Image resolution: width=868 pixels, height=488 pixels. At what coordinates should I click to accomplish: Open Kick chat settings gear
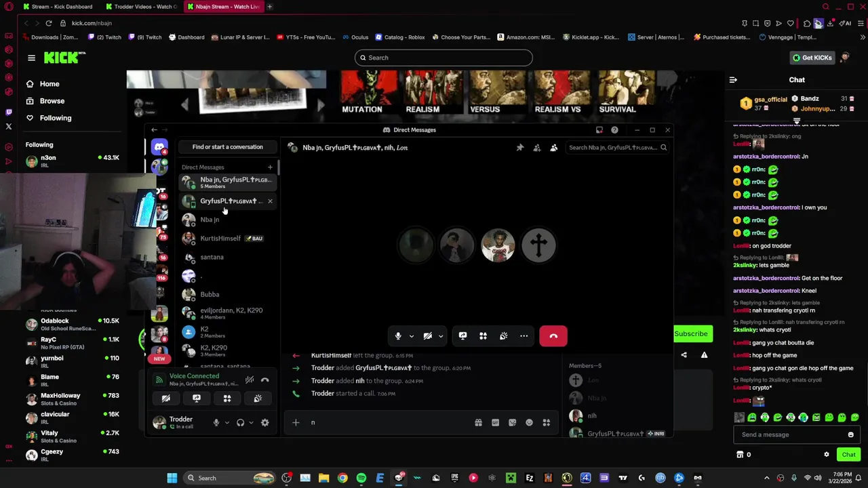point(826,455)
